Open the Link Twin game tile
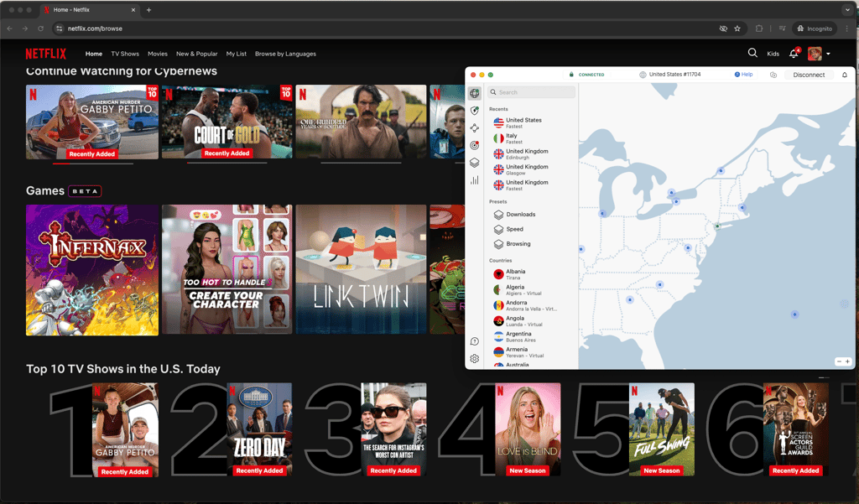 click(361, 269)
